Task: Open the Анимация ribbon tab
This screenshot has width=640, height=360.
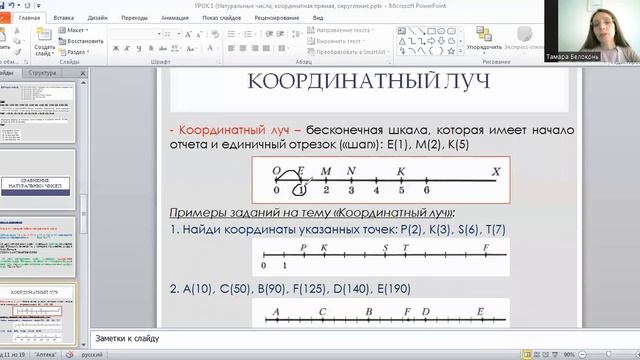Action: (x=175, y=18)
